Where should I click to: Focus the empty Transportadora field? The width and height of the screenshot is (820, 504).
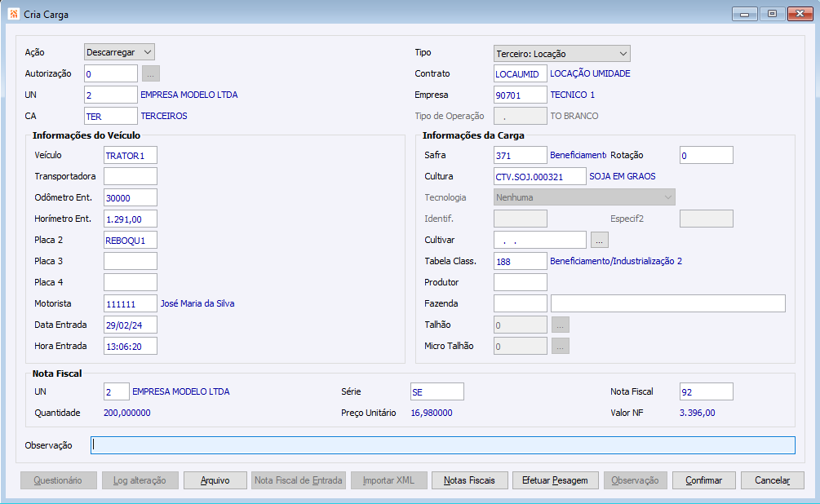(x=131, y=176)
